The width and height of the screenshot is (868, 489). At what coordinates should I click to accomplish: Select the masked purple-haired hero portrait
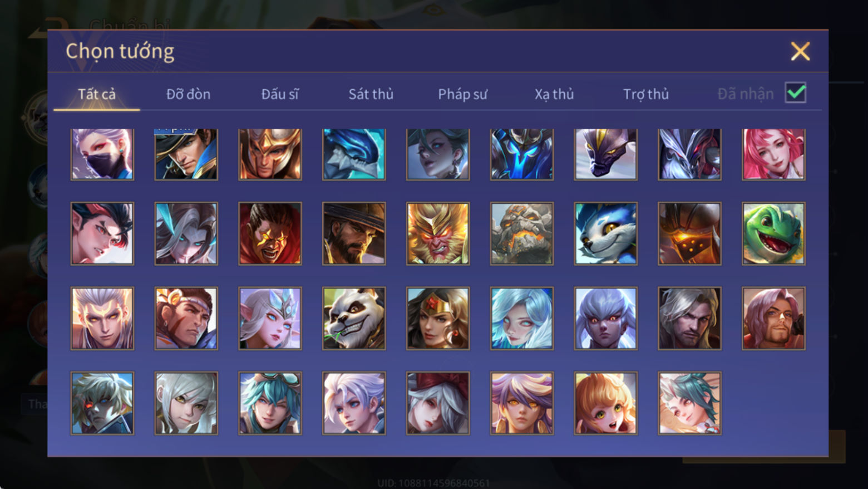point(102,154)
